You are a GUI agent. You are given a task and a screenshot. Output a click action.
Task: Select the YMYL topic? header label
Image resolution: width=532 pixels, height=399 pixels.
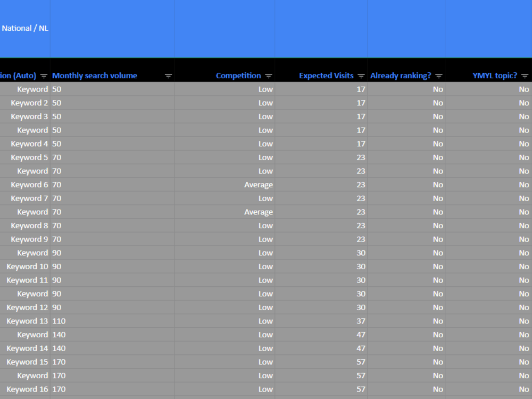click(495, 76)
